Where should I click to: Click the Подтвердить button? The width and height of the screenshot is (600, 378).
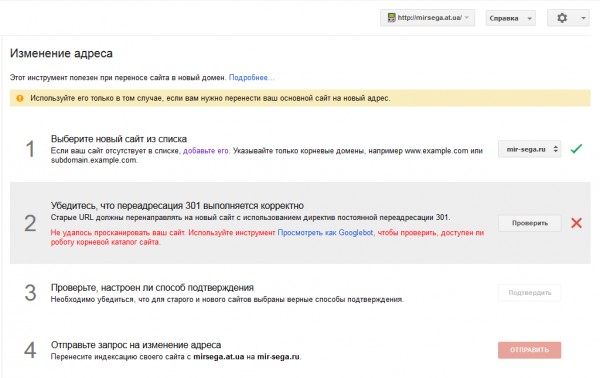click(x=530, y=293)
